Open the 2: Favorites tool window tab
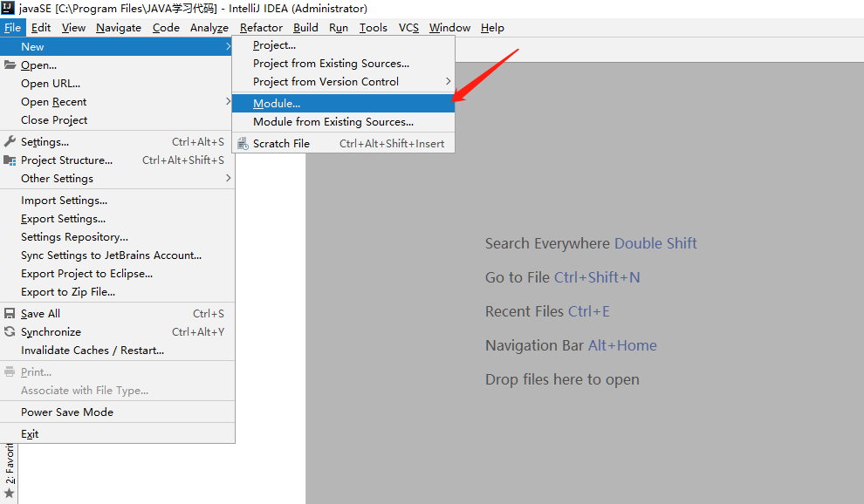The height and width of the screenshot is (504, 864). point(10,464)
